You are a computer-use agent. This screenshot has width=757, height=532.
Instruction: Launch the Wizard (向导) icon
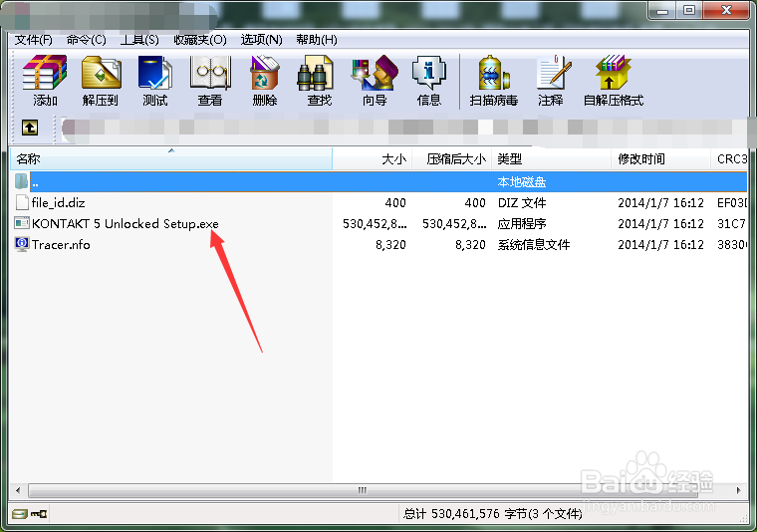tap(375, 73)
